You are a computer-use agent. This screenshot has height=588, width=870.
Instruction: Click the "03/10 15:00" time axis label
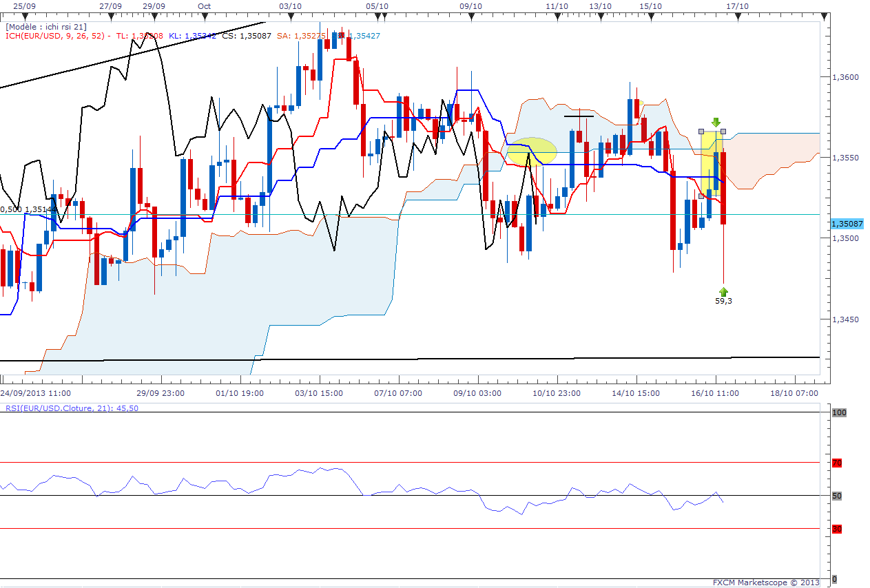[319, 393]
